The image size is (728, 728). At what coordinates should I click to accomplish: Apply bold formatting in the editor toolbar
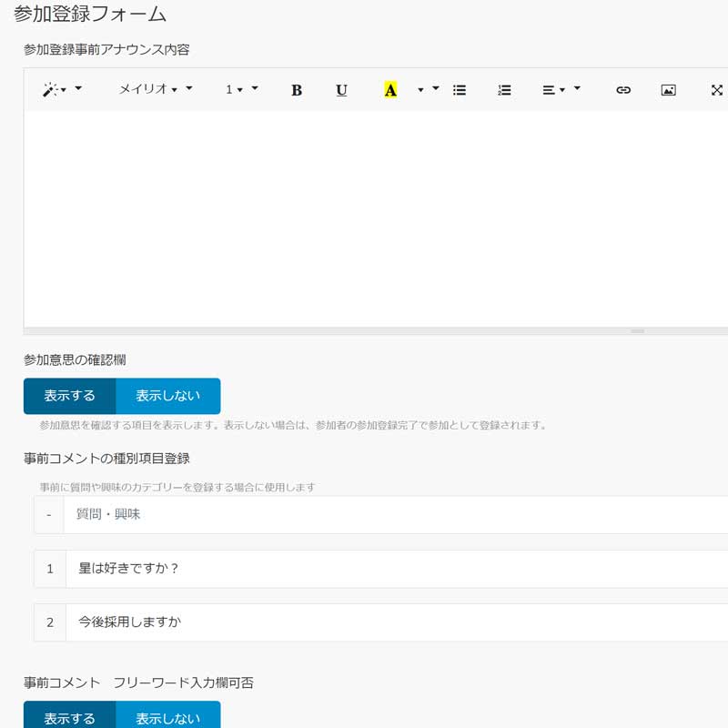click(x=296, y=89)
